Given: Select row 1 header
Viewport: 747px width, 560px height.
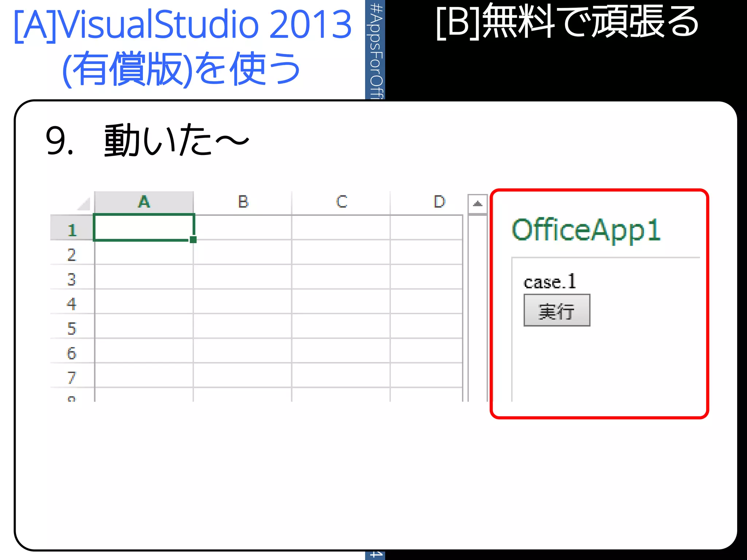Looking at the screenshot, I should (72, 228).
